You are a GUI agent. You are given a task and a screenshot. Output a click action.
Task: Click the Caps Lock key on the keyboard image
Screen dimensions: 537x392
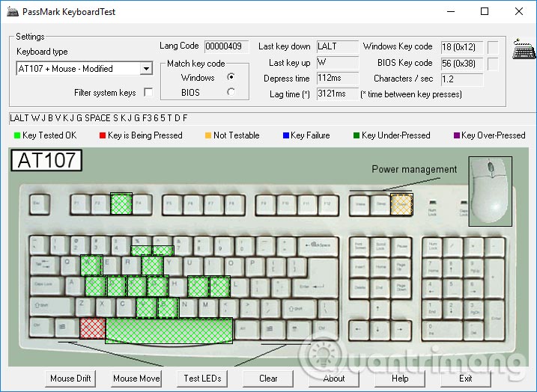point(47,286)
